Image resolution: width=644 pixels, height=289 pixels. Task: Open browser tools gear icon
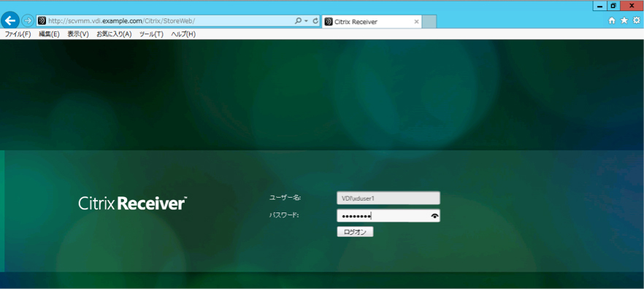(x=637, y=20)
